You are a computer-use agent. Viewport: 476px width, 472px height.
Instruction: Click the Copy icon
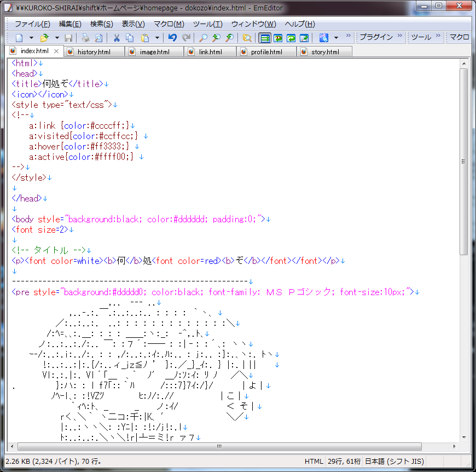pos(130,38)
